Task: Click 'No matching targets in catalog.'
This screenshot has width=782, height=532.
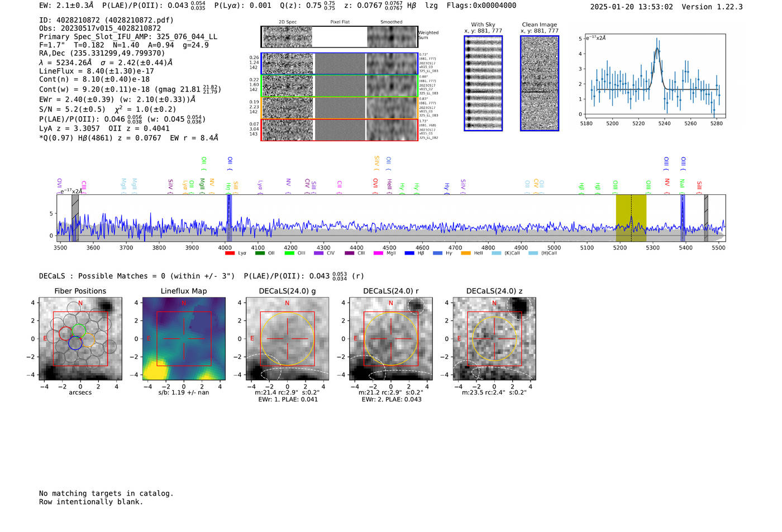Action: [x=106, y=493]
